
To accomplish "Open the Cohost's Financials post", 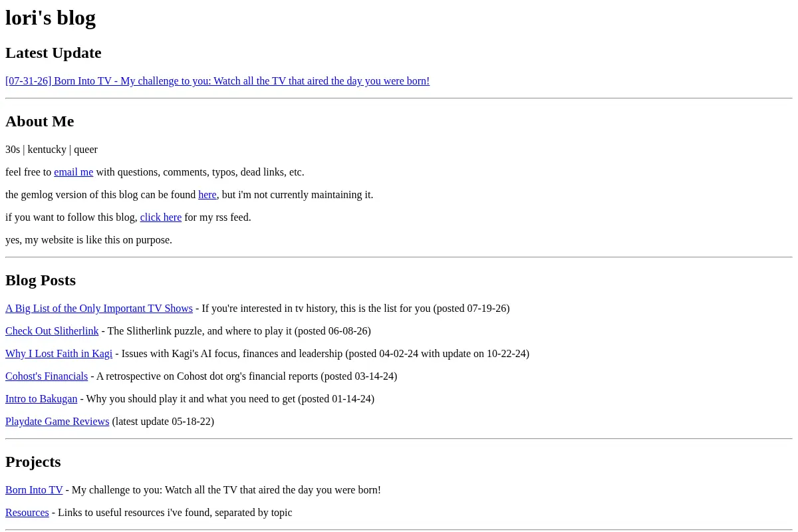I will coord(47,376).
